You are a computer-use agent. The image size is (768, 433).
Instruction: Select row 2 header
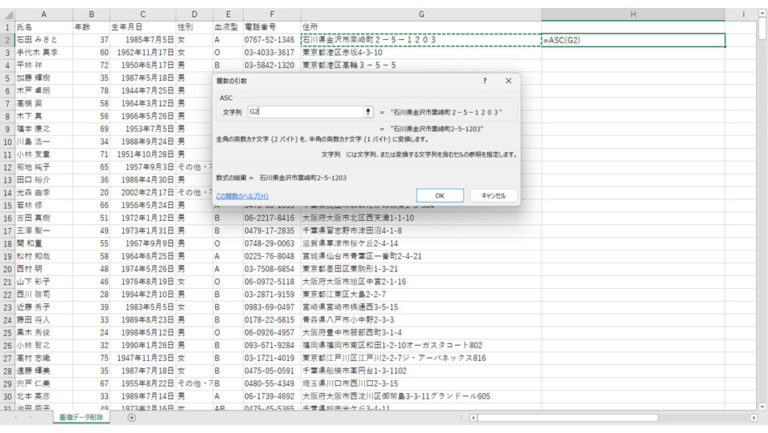click(x=7, y=40)
